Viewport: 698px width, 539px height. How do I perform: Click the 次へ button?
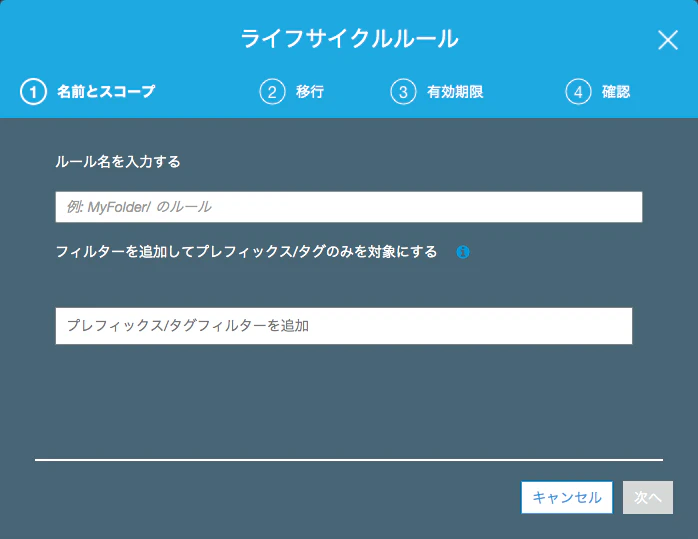point(648,497)
